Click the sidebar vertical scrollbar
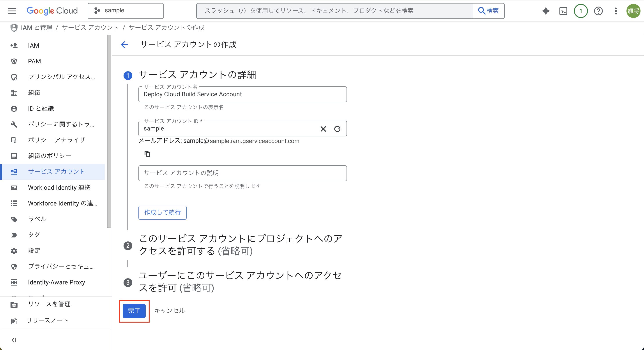The image size is (644, 350). [x=109, y=131]
